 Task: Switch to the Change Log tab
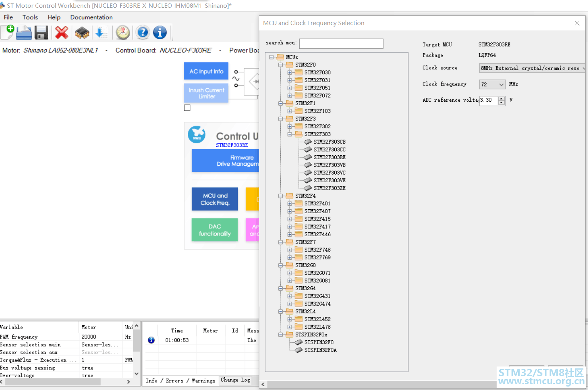click(236, 380)
